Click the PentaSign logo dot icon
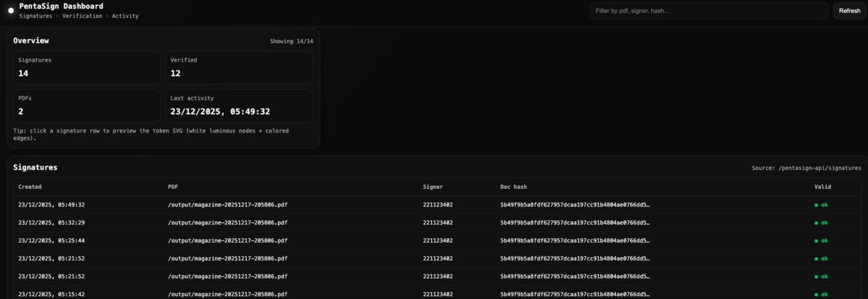868x299 pixels. (x=10, y=10)
